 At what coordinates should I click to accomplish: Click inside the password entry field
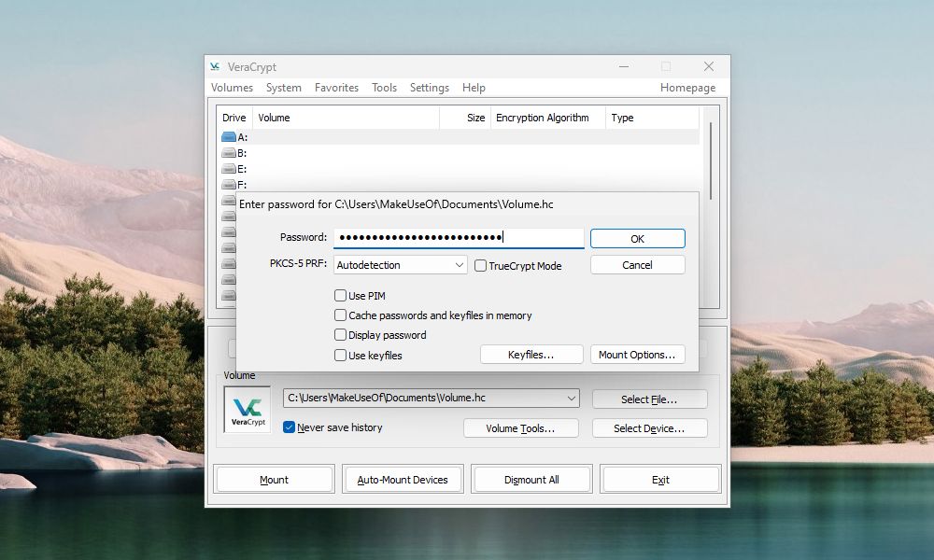click(458, 238)
